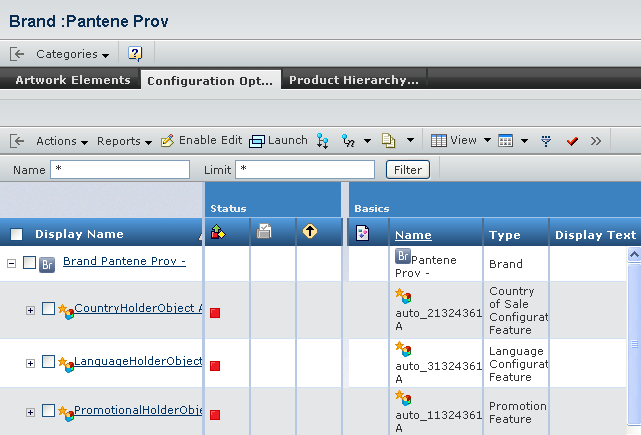
Task: Click the Filter button
Action: 408,170
